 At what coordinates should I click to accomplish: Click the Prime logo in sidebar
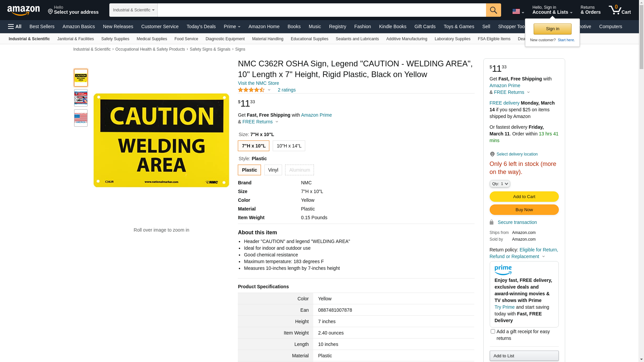(x=503, y=270)
